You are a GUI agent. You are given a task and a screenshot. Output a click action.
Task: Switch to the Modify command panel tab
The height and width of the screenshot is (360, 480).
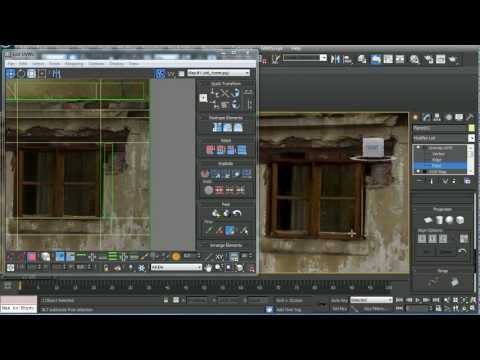(426, 117)
